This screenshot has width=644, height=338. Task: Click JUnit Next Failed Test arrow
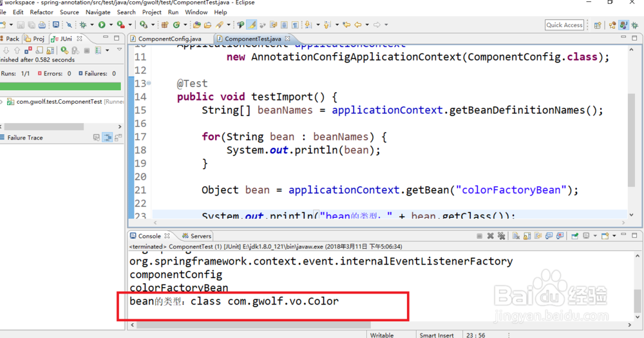click(6, 50)
